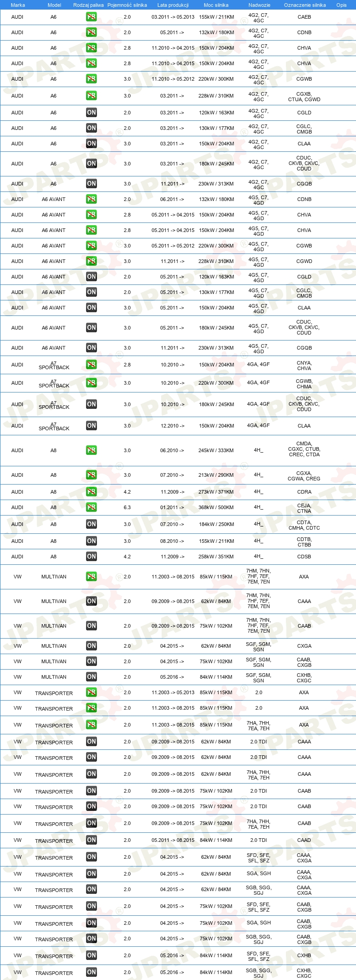Click the diesel icon in the A8 184kW / 250KM row
This screenshot has height=980, width=356.
[92, 524]
